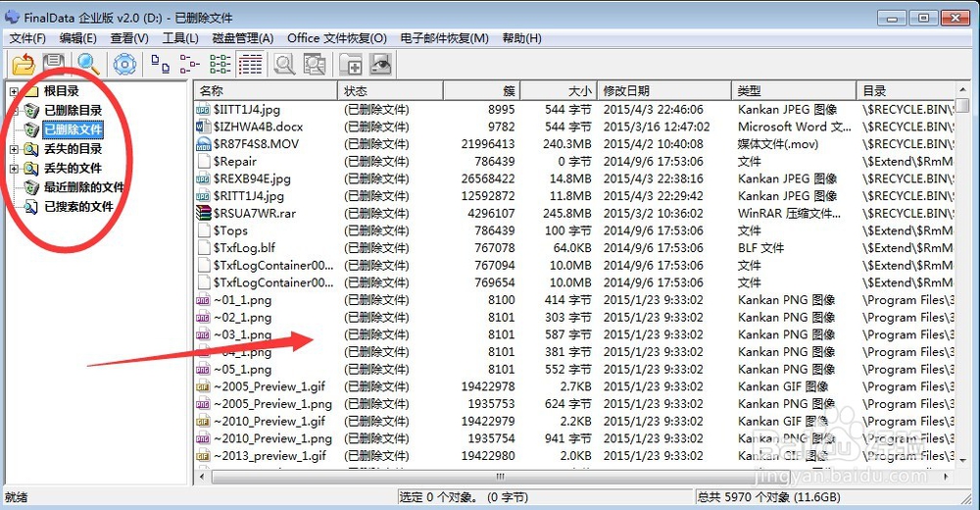Screen dimensions: 980x510
Task: Click the icon of $TxfLog.blf
Action: tap(203, 248)
